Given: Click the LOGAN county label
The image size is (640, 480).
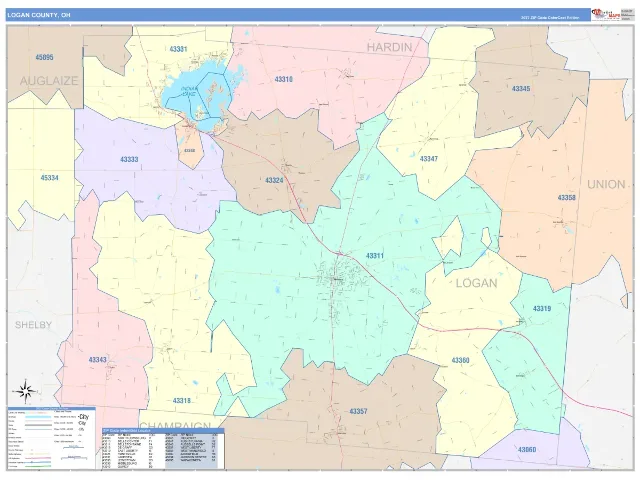Looking at the screenshot, I should click(476, 283).
